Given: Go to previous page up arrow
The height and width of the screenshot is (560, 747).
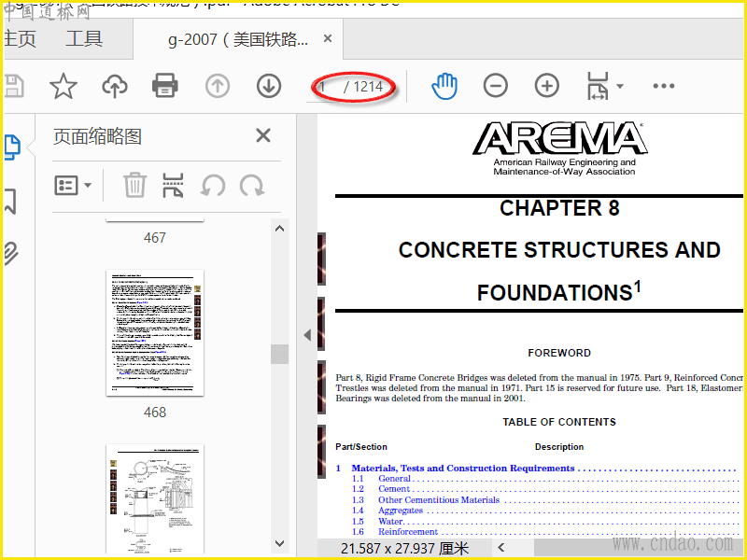Looking at the screenshot, I should click(x=218, y=87).
